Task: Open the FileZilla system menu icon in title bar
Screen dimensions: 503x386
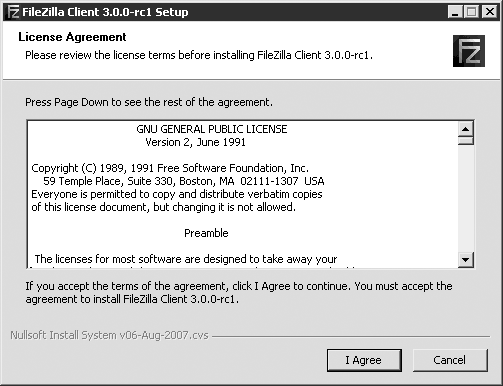Action: 13,12
